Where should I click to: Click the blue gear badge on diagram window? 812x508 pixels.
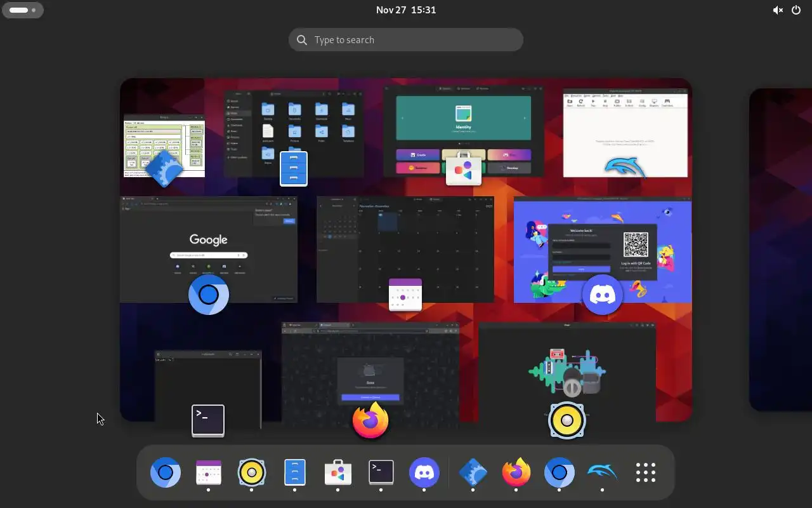[164, 168]
